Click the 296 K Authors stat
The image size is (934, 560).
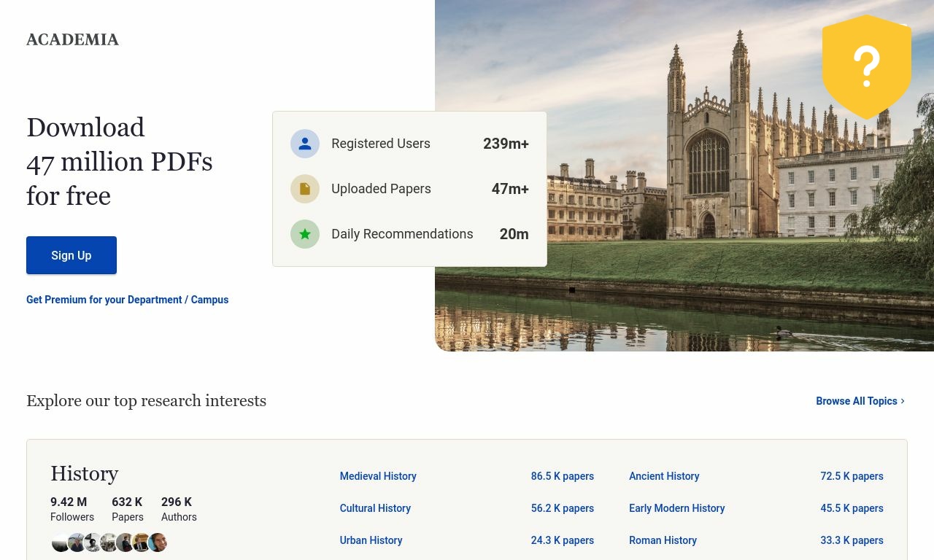point(179,509)
